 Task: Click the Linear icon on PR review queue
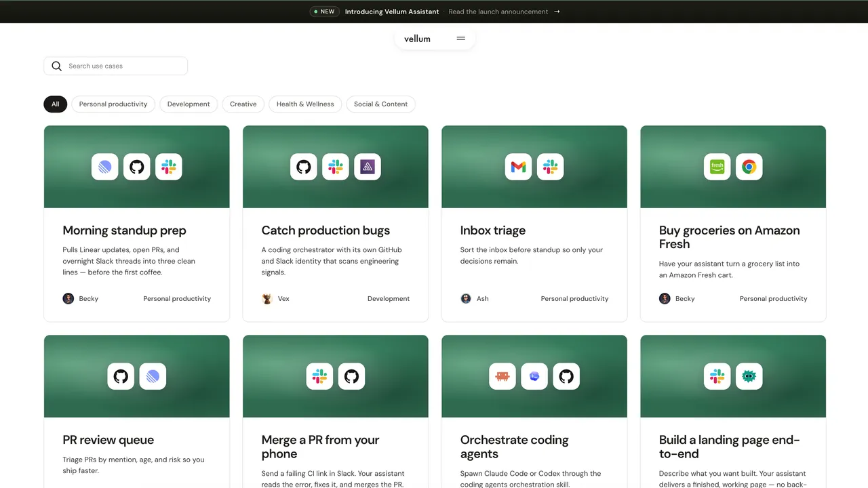(153, 376)
